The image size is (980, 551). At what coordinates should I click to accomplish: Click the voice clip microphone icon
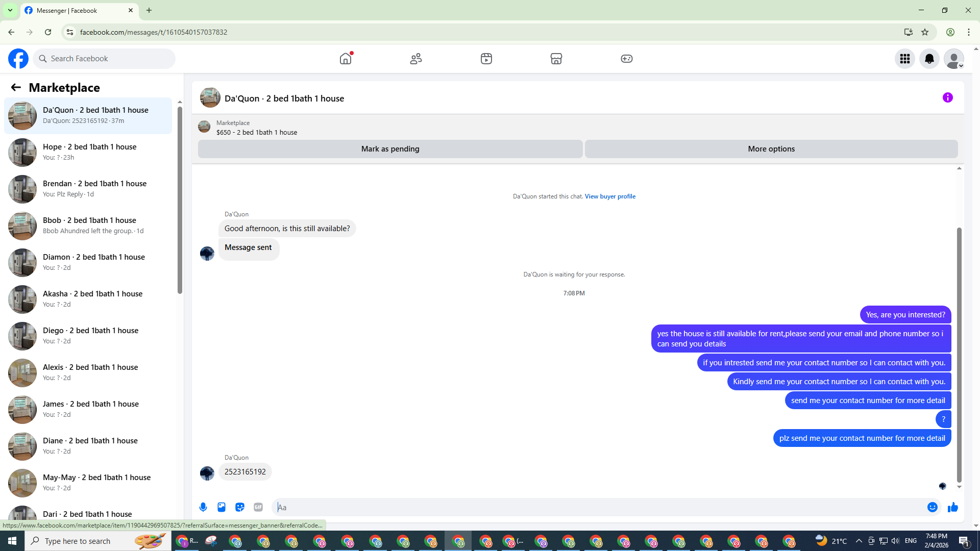coord(203,507)
